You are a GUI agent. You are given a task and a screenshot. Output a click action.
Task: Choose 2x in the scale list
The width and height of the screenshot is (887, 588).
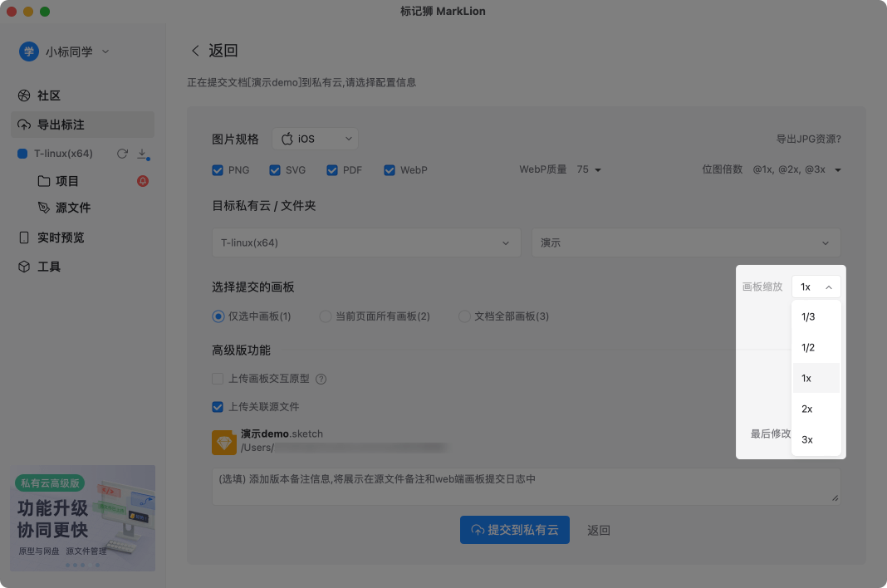807,409
